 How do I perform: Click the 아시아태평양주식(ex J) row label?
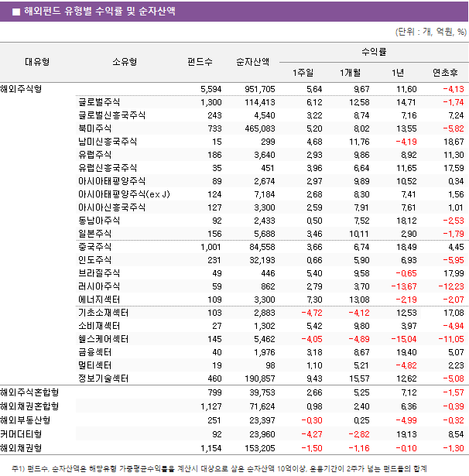(124, 194)
